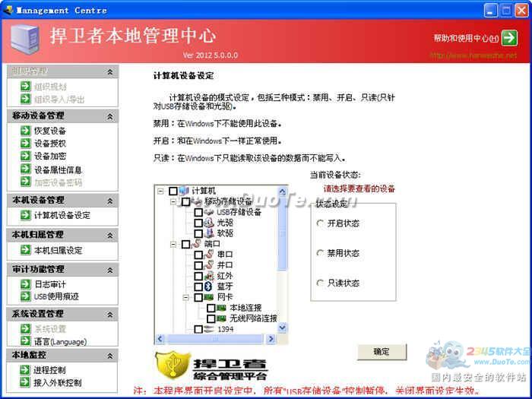532x399 pixels.
Task: Click the tree scroll-right arrow
Action: [271, 339]
